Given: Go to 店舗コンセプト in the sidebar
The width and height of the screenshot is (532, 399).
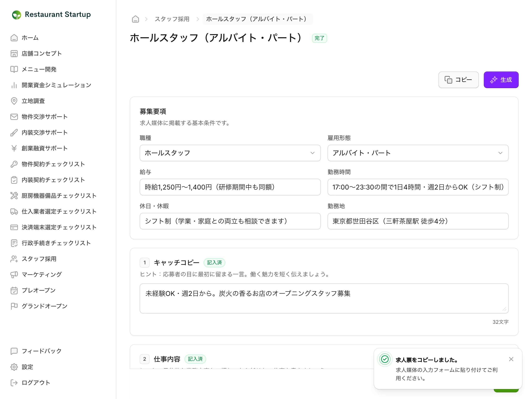Looking at the screenshot, I should coord(42,54).
